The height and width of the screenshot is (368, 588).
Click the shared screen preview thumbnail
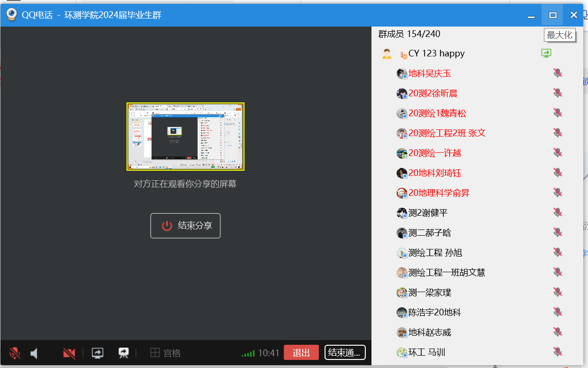coord(185,137)
